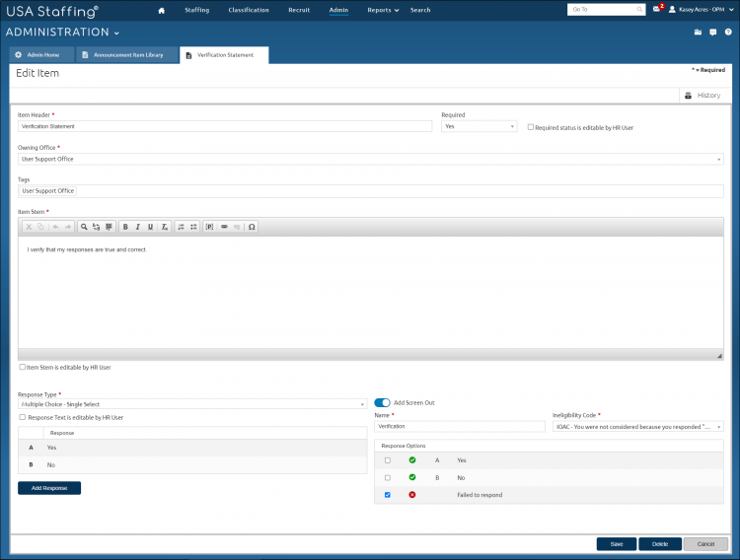740x560 pixels.
Task: Switch to Announcement Item Library tab
Action: 127,55
